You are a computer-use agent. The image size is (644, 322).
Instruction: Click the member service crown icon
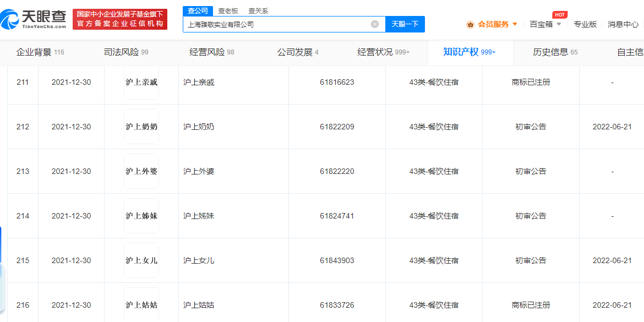470,24
